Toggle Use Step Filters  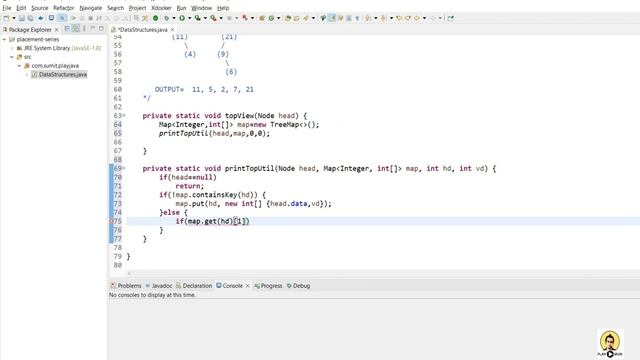click(x=144, y=18)
